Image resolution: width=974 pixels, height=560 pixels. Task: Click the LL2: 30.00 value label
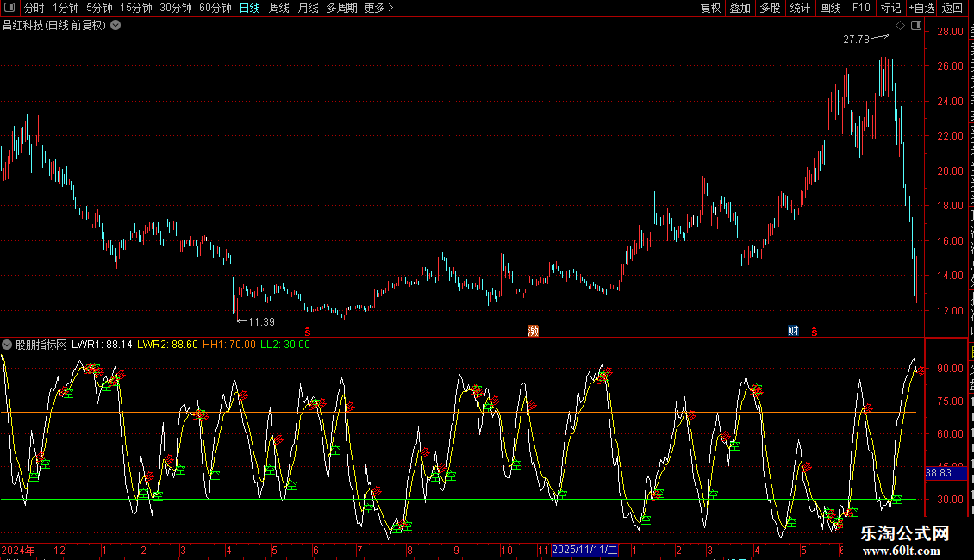(285, 345)
